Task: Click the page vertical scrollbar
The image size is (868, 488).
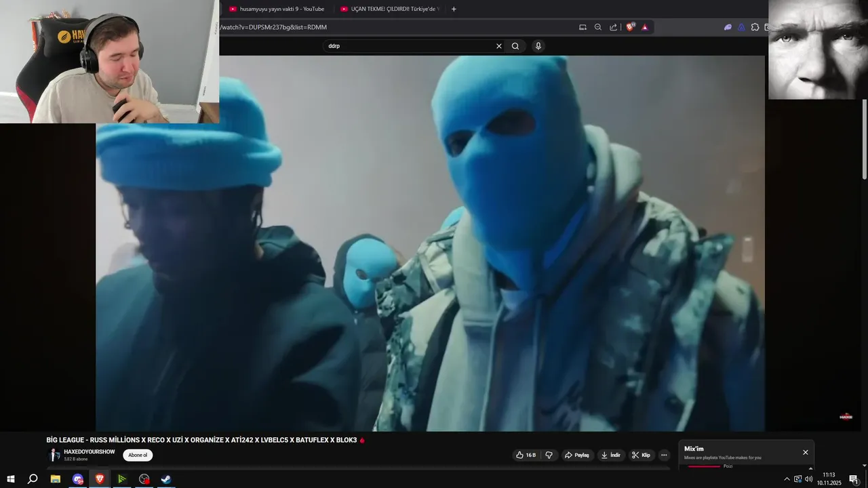Action: pyautogui.click(x=864, y=139)
